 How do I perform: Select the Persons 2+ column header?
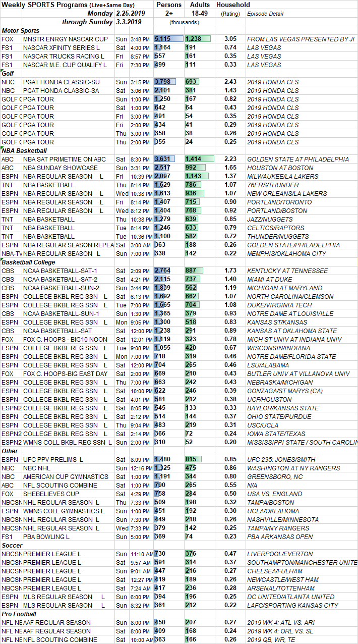168,5
